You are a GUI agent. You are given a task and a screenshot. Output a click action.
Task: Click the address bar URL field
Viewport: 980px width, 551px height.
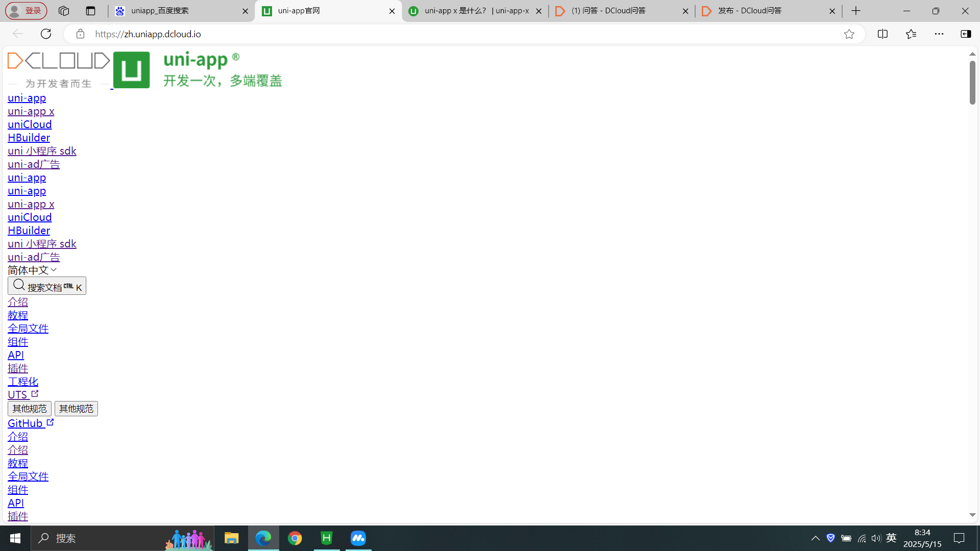[x=464, y=34]
